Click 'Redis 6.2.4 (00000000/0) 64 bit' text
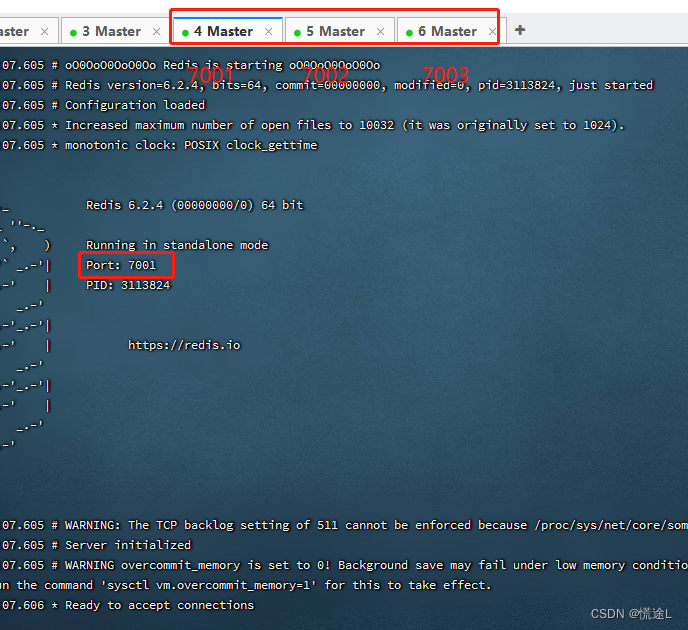 coord(194,205)
